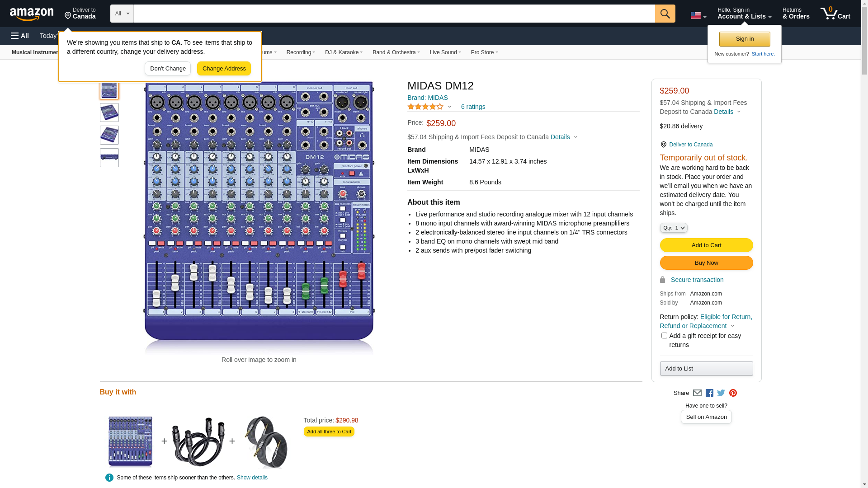The image size is (868, 488).
Task: Click into the search text field
Action: click(393, 14)
